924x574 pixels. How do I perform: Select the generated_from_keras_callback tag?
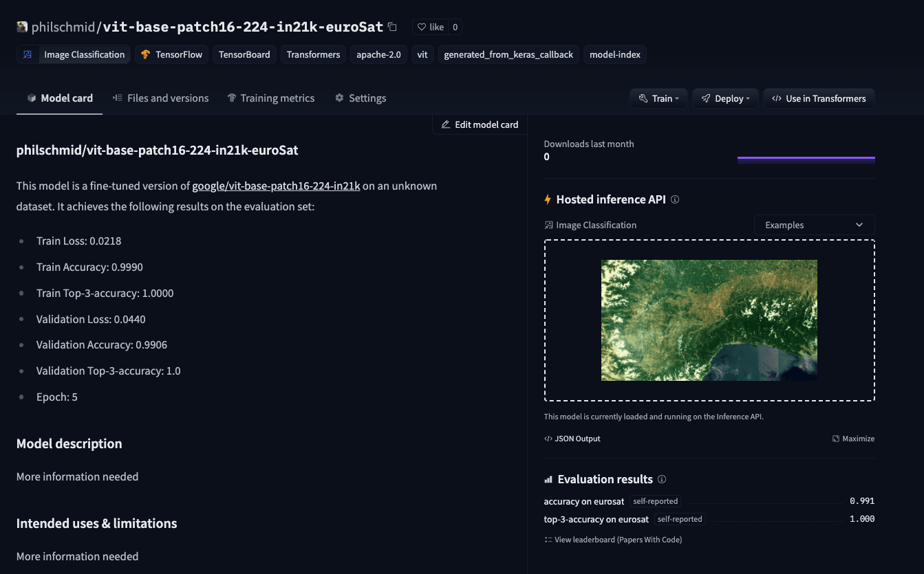[508, 54]
